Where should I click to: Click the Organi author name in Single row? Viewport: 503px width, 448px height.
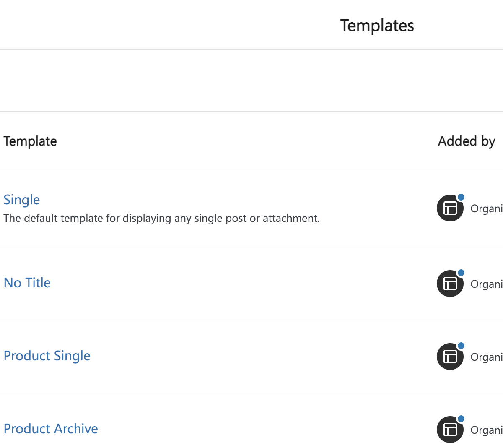coord(487,208)
